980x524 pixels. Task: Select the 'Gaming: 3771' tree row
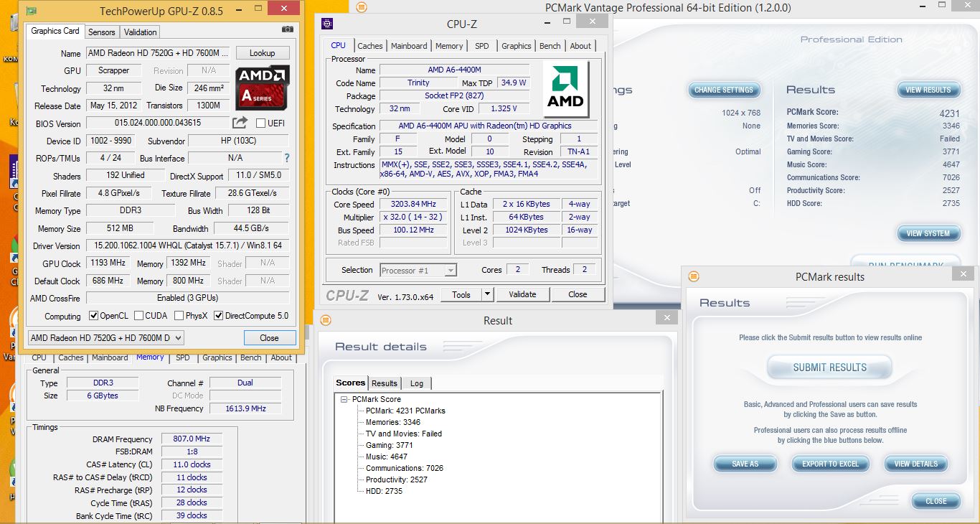point(390,445)
